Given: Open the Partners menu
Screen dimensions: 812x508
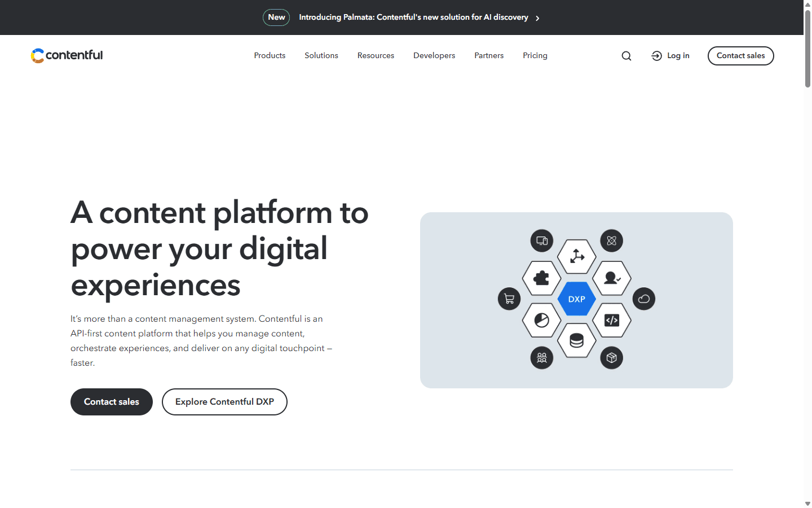Looking at the screenshot, I should (x=489, y=55).
